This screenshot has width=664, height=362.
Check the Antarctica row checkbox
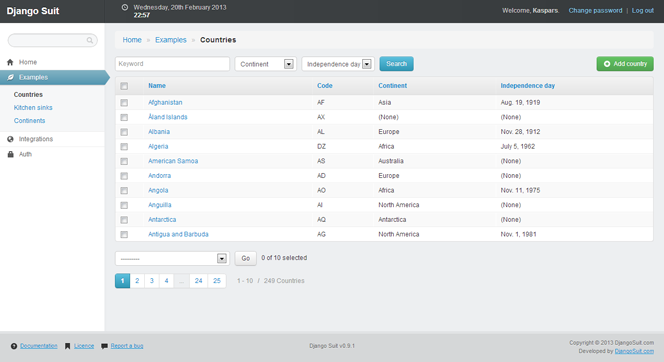[124, 220]
